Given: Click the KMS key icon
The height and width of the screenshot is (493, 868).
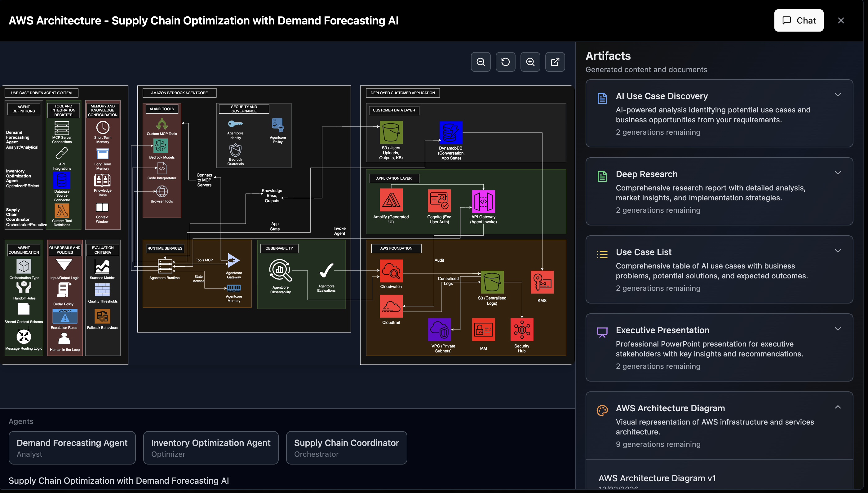Looking at the screenshot, I should pos(542,282).
